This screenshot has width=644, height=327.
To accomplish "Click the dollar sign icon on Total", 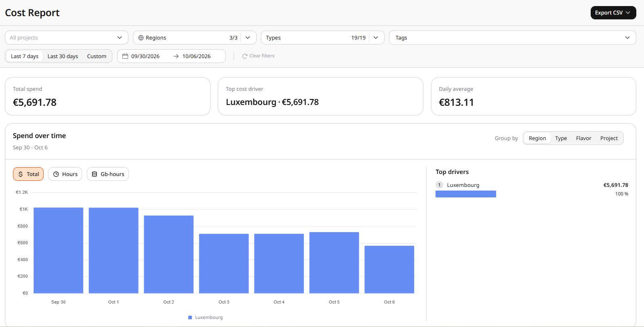I will (21, 174).
